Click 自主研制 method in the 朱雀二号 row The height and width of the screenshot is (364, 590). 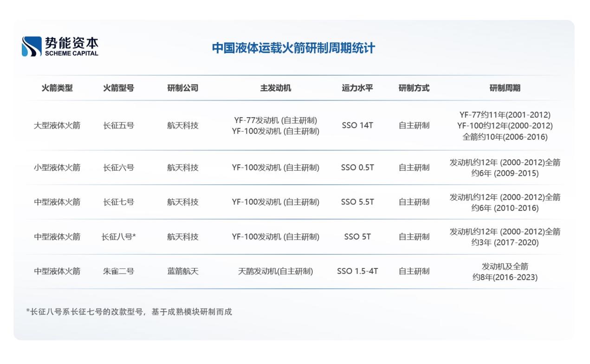[x=414, y=271]
